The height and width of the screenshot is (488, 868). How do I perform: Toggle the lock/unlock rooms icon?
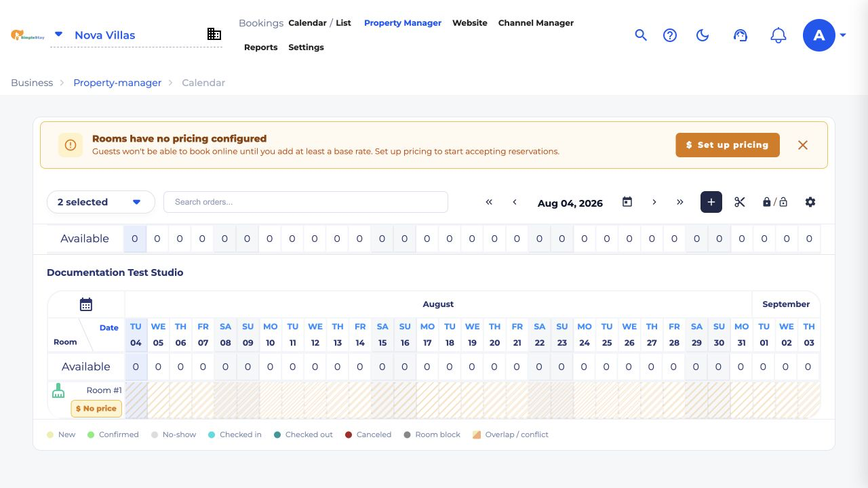774,202
